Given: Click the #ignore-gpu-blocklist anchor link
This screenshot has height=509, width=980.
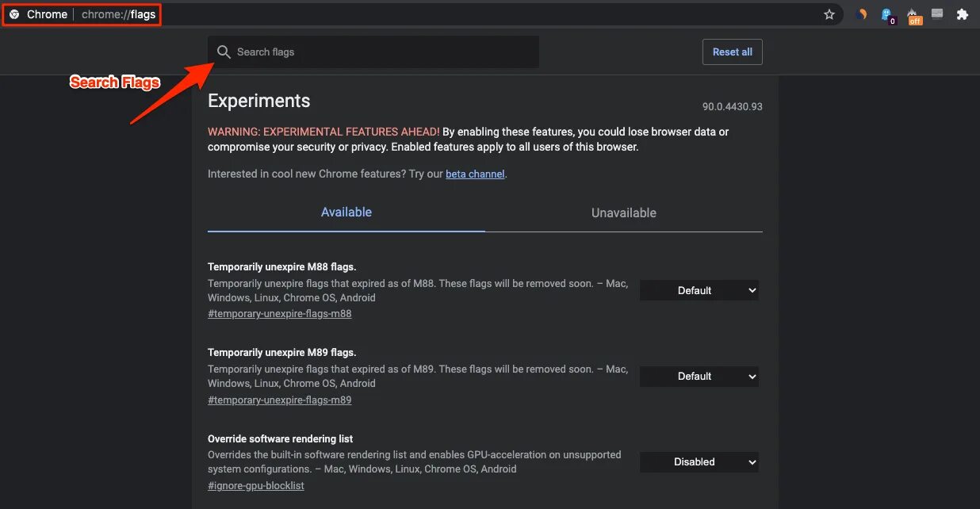Looking at the screenshot, I should tap(255, 485).
